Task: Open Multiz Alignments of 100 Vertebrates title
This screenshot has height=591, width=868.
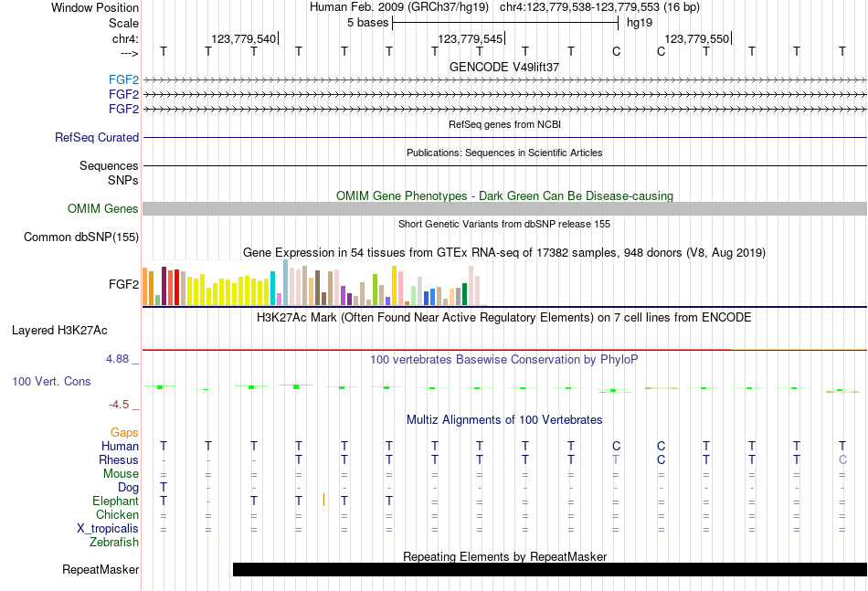Action: [x=504, y=420]
